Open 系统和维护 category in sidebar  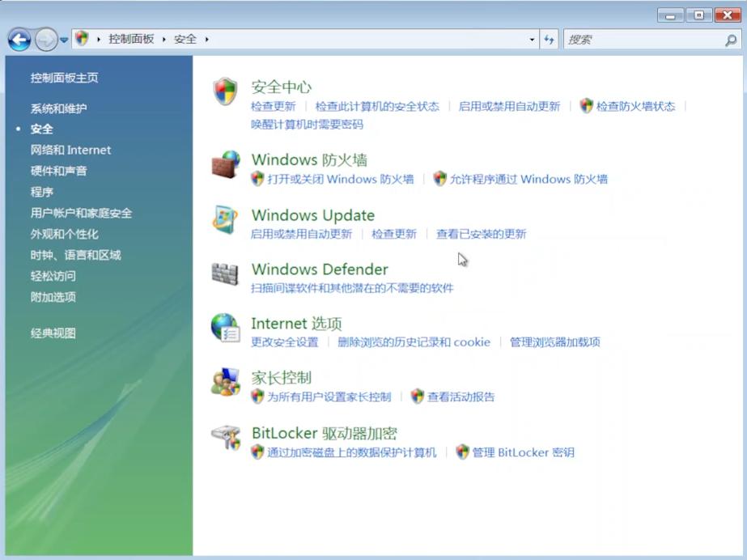(x=58, y=108)
